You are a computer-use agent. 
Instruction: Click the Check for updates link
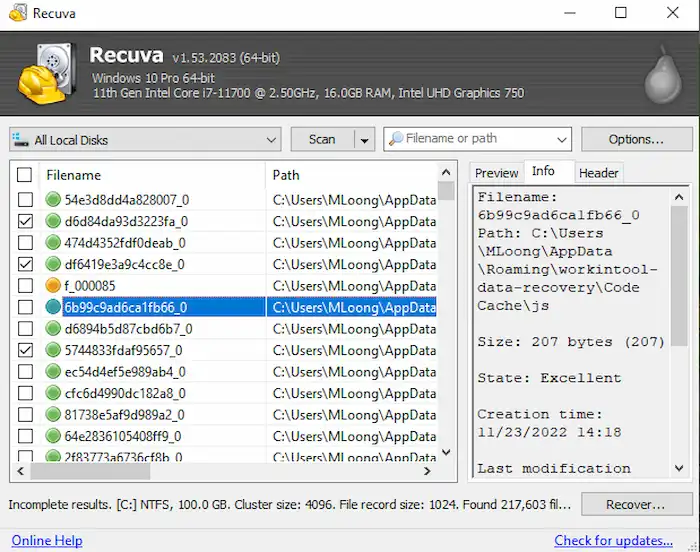point(613,540)
